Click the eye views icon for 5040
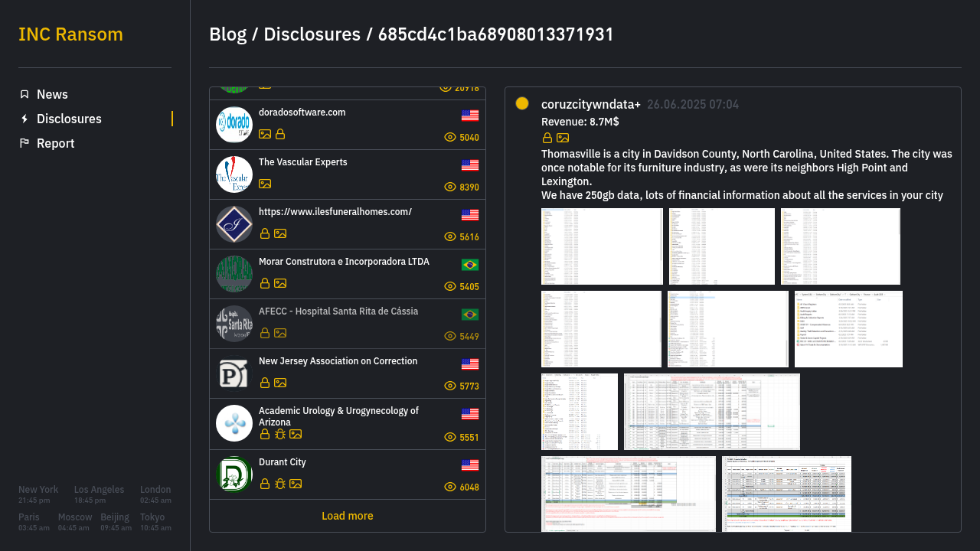980x551 pixels. (x=450, y=138)
